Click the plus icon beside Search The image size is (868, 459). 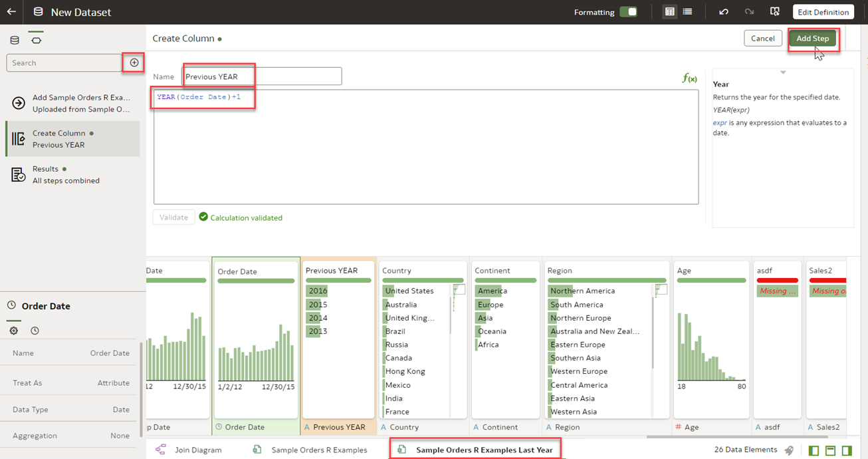tap(134, 63)
